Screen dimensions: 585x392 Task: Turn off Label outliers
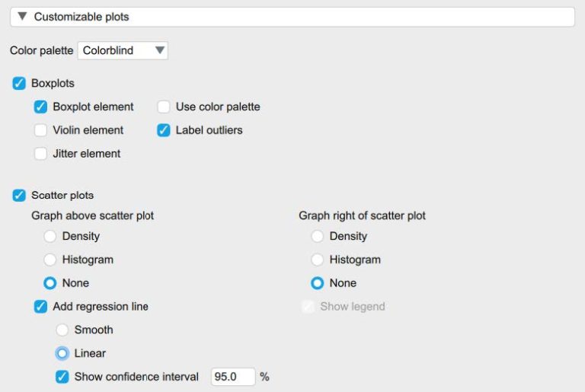point(164,130)
